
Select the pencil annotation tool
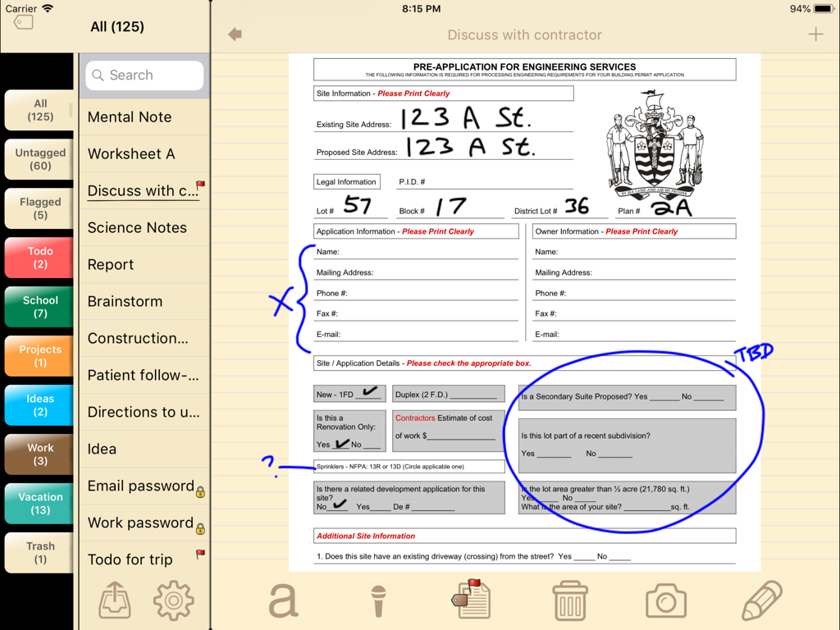[761, 600]
